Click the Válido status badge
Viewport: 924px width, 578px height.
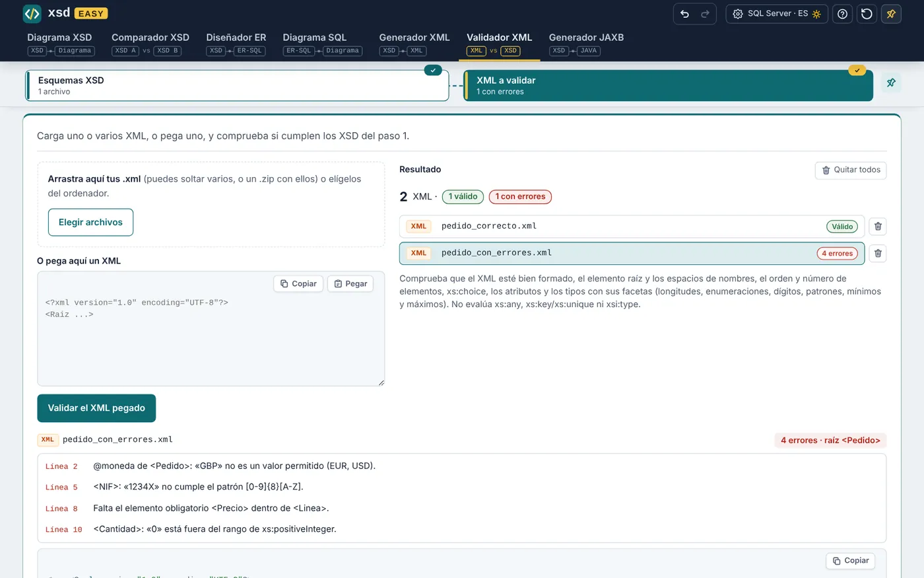(842, 227)
